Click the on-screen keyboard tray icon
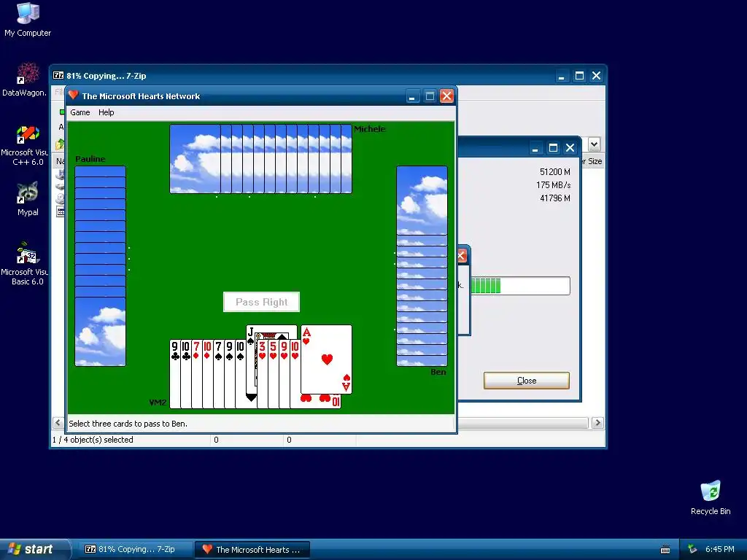The image size is (747, 560). pos(665,550)
